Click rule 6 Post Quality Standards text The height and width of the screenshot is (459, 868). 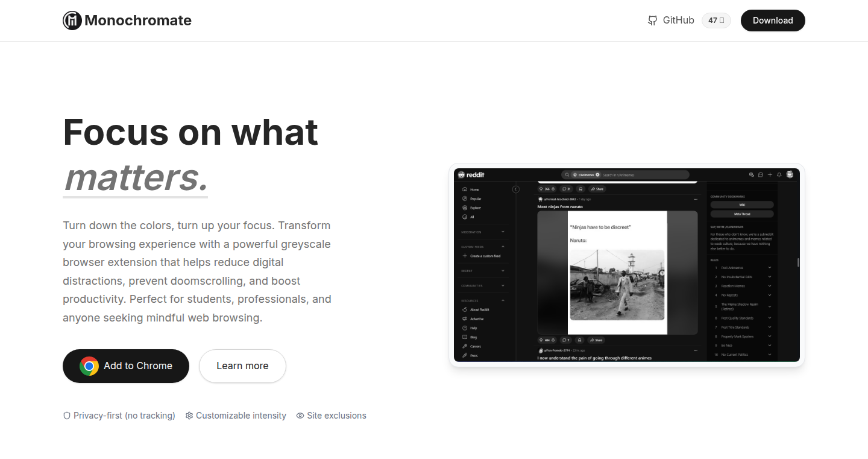click(737, 318)
